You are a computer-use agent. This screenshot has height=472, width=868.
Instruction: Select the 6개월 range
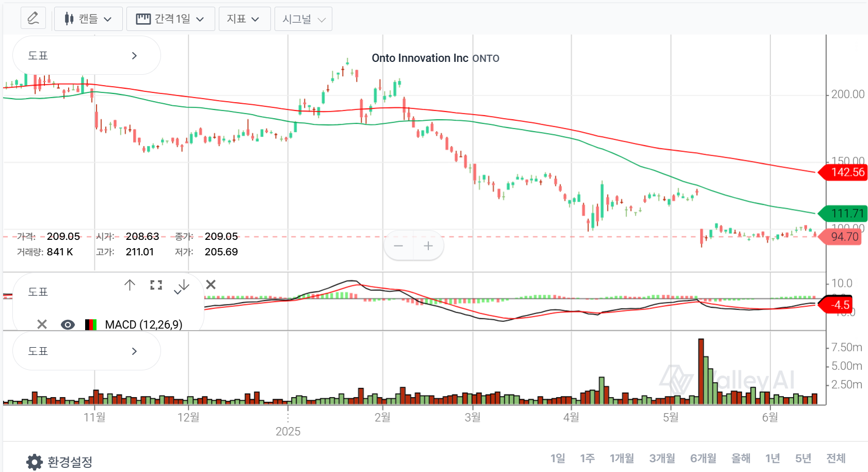coord(703,458)
